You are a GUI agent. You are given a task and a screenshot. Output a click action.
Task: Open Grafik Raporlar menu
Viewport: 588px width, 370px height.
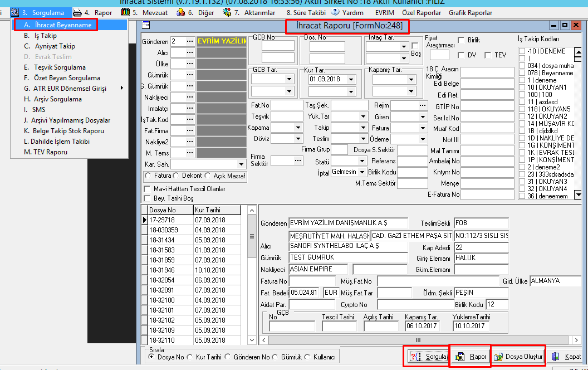tap(471, 13)
